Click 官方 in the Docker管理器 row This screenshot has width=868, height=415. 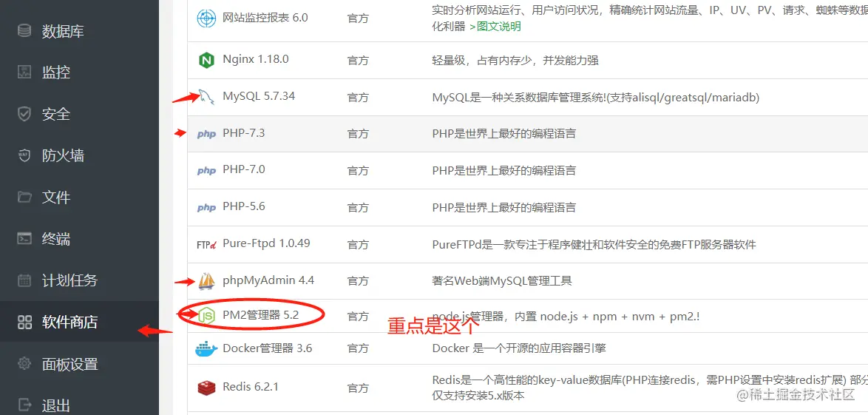(x=358, y=349)
